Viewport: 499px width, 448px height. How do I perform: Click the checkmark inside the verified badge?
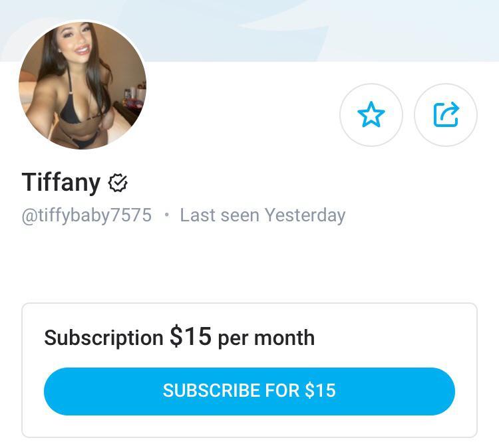pos(119,182)
